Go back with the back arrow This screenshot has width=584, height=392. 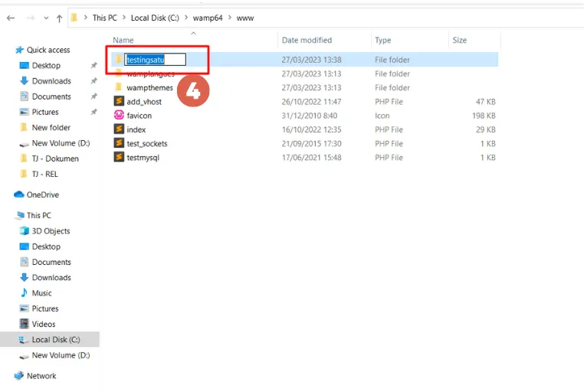point(11,18)
